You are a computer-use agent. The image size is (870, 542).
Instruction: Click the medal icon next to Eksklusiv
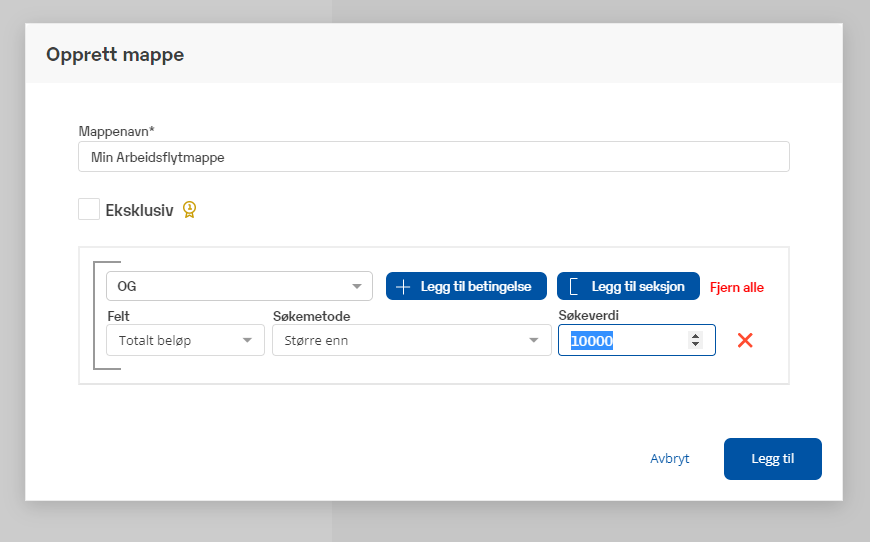[x=190, y=210]
